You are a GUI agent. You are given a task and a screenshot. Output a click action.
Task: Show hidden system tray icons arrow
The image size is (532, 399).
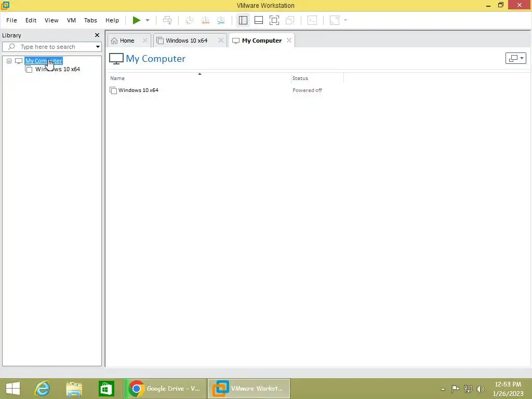pos(443,389)
